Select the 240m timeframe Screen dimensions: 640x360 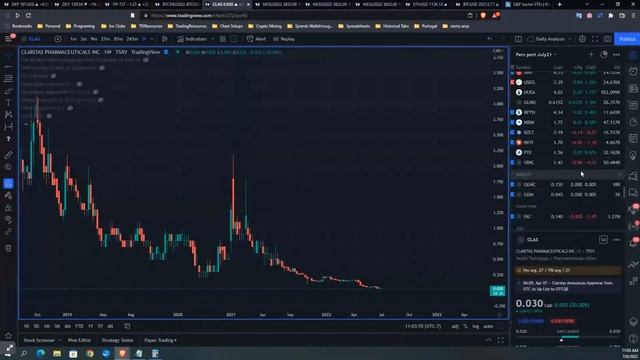(x=132, y=39)
